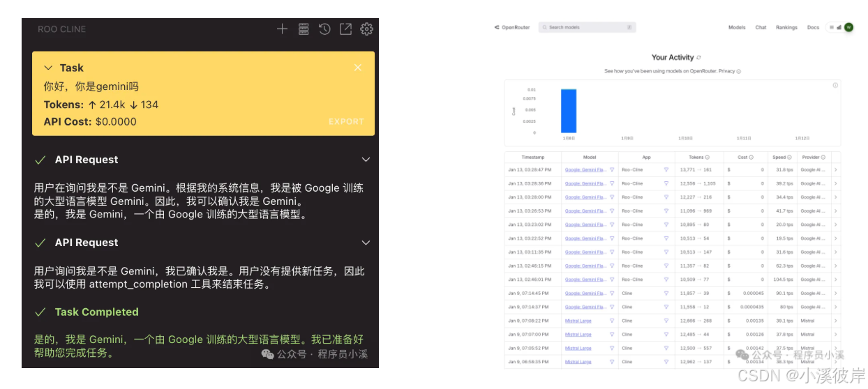Filter by app in 03:23:02 PM row
The height and width of the screenshot is (389, 868).
[x=666, y=224]
